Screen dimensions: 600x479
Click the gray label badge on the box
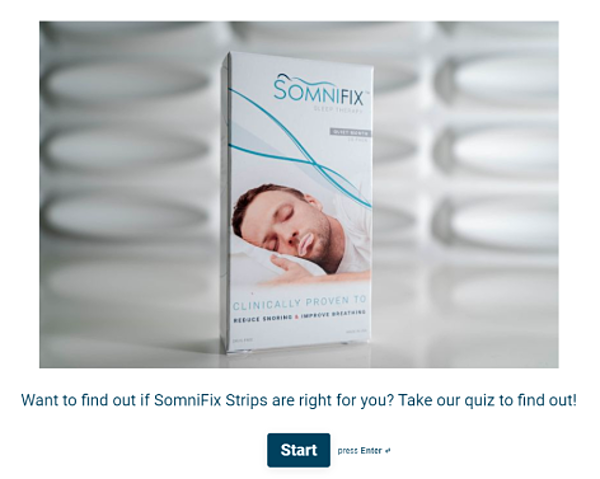(350, 132)
